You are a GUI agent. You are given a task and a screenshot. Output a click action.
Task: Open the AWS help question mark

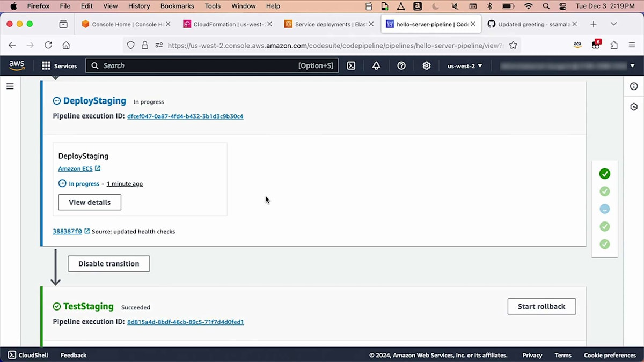(401, 65)
